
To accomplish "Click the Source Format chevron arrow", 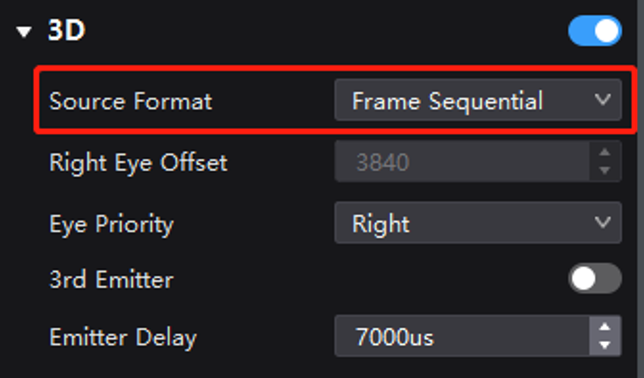I will 603,100.
